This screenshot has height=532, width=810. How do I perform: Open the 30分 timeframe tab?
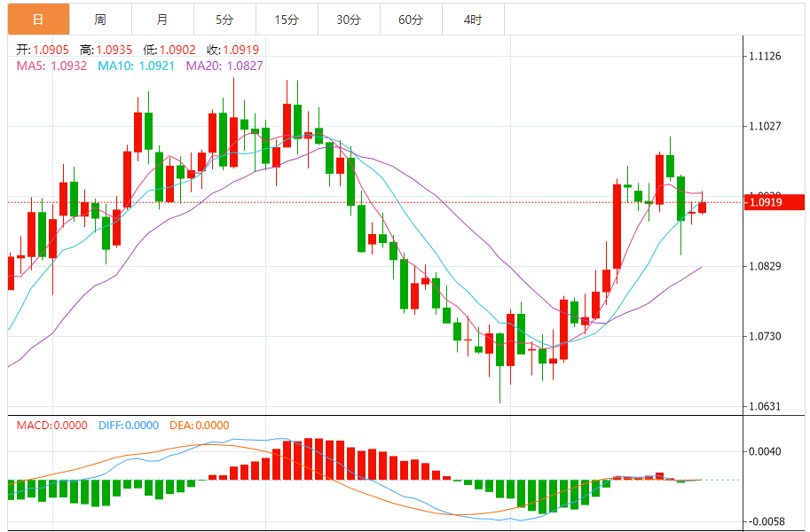349,20
